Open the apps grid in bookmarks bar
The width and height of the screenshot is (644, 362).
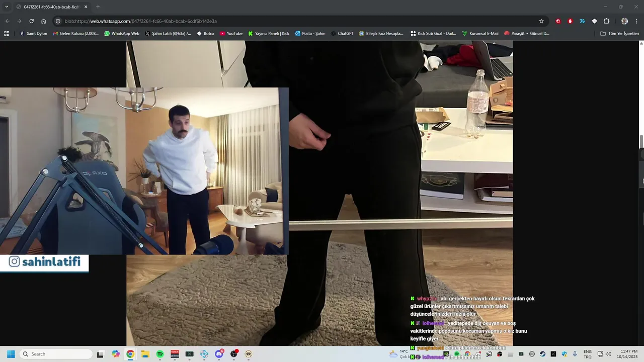[7, 34]
